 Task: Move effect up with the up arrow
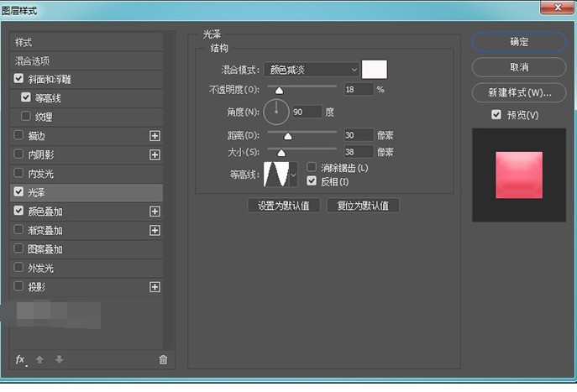tap(39, 359)
